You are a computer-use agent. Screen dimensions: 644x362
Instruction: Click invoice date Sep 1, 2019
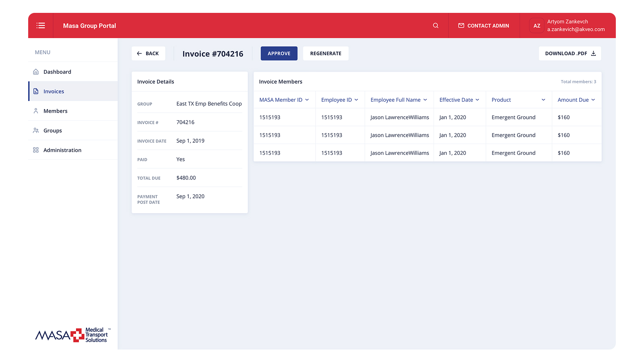(x=190, y=141)
